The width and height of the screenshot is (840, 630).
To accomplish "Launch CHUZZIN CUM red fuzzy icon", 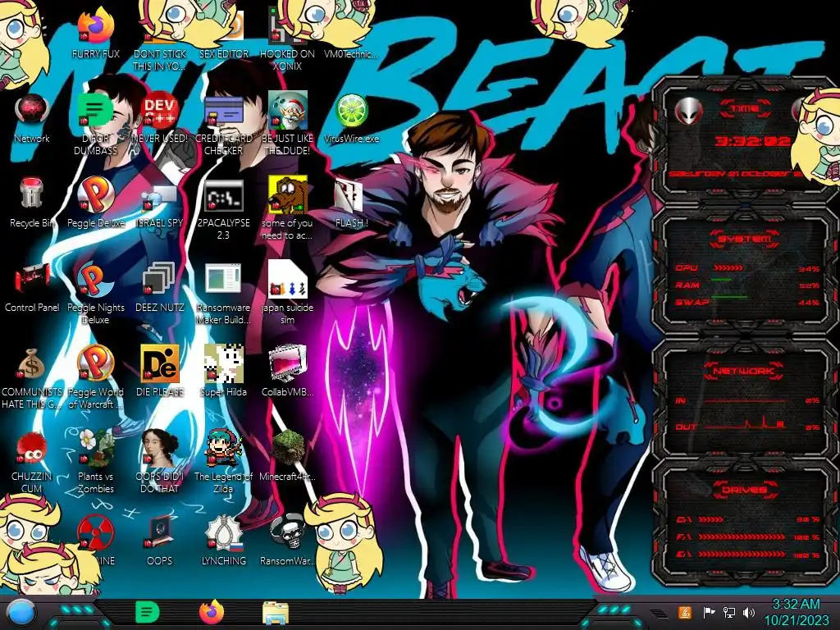I will pyautogui.click(x=32, y=448).
